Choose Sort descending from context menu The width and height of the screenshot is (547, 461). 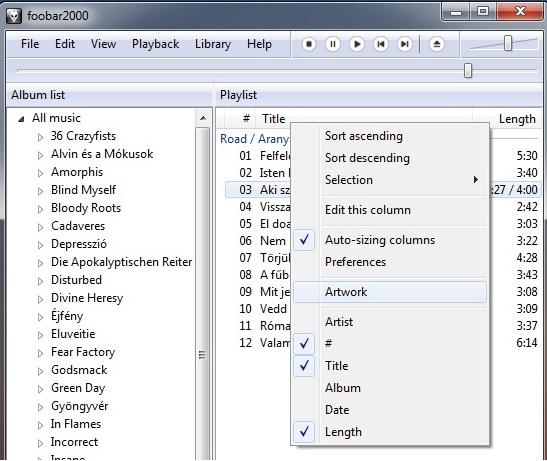390,158
